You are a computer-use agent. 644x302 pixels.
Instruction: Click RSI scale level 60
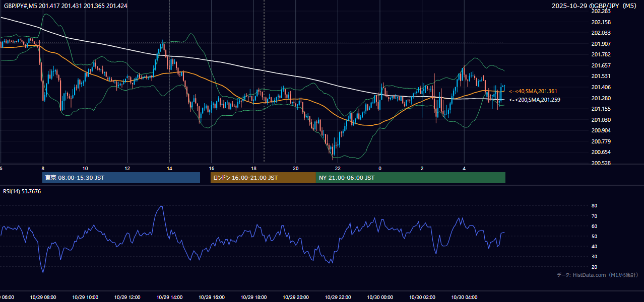tap(594, 226)
